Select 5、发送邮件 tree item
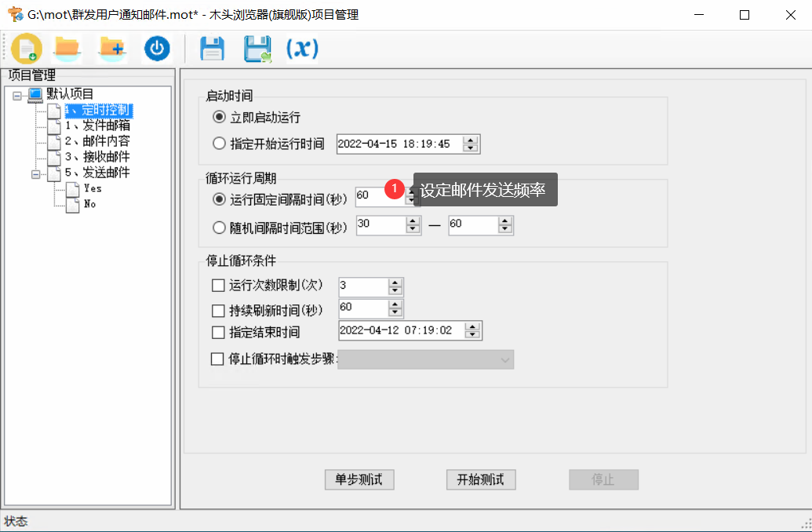This screenshot has width=812, height=532. click(97, 173)
